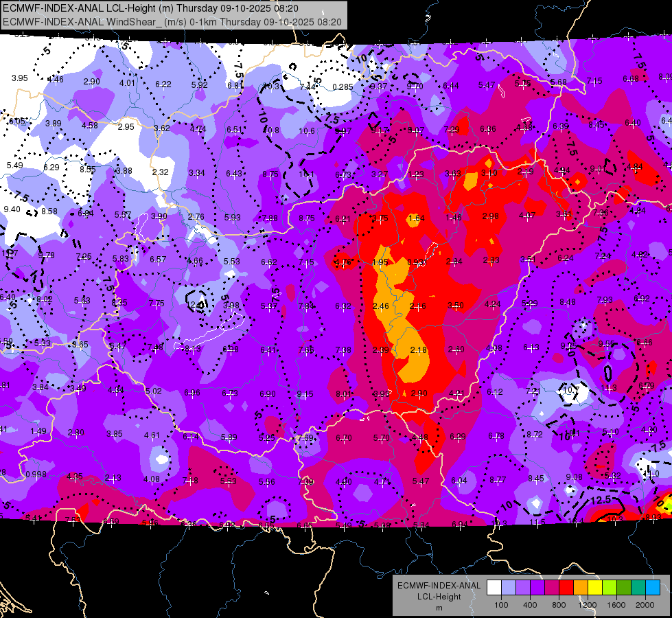Click the wind shear value 2.16

tap(417, 306)
